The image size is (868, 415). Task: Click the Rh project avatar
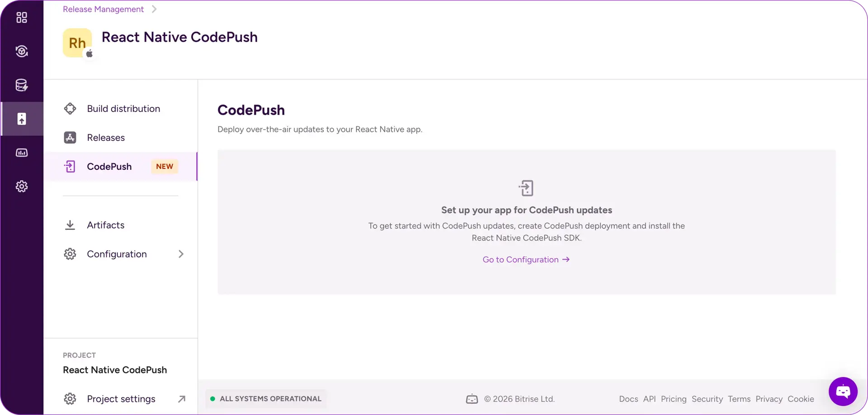[77, 43]
